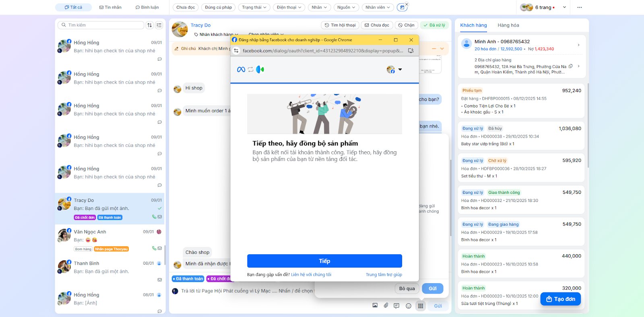Toggle the Chưa đọc filter chip
644x317 pixels.
[x=186, y=7]
